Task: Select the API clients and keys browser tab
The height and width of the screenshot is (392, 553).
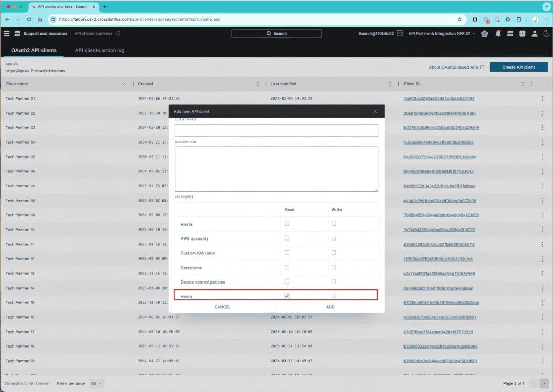Action: click(63, 6)
